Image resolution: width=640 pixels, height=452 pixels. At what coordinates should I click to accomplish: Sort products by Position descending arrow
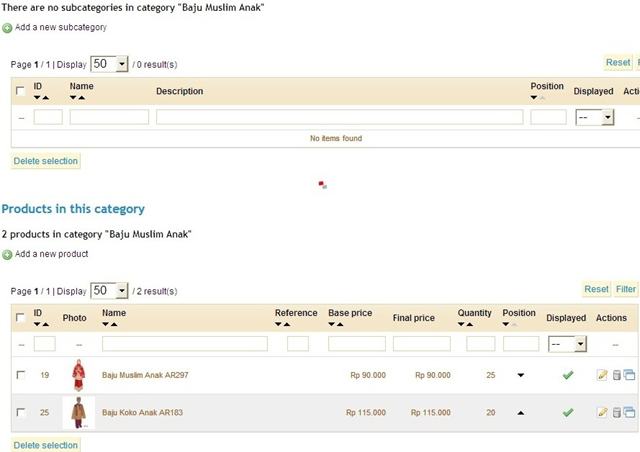click(x=506, y=324)
